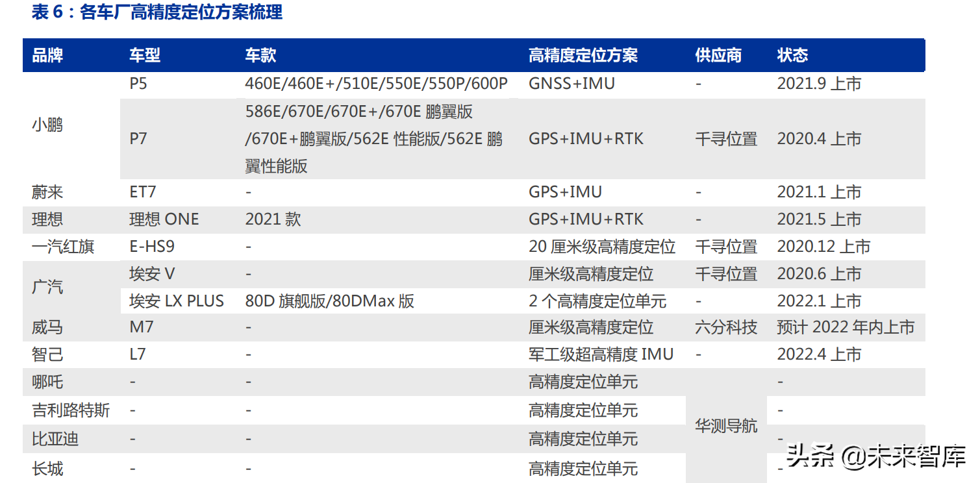The width and height of the screenshot is (980, 483).
Task: Select the 理想 ONE model cell
Action: click(x=164, y=219)
